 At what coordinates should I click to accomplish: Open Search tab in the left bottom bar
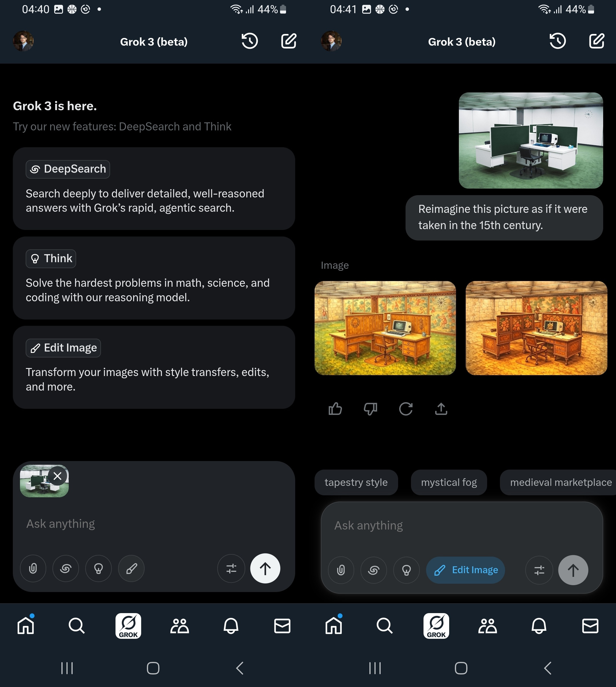click(x=76, y=625)
